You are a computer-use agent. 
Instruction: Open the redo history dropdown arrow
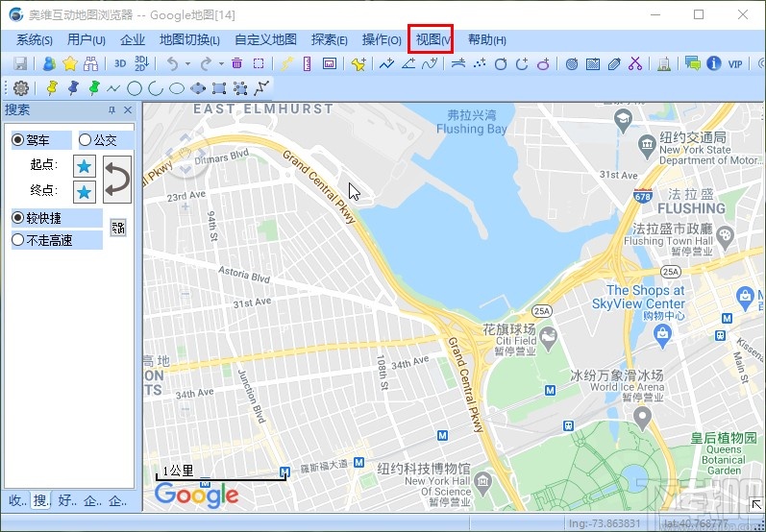point(221,63)
